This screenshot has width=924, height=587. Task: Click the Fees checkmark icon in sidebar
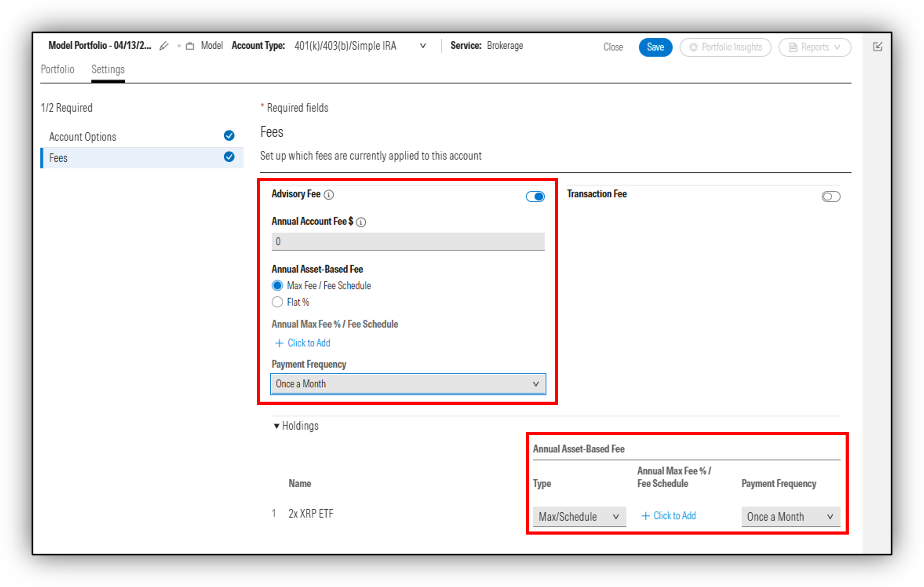pyautogui.click(x=229, y=157)
